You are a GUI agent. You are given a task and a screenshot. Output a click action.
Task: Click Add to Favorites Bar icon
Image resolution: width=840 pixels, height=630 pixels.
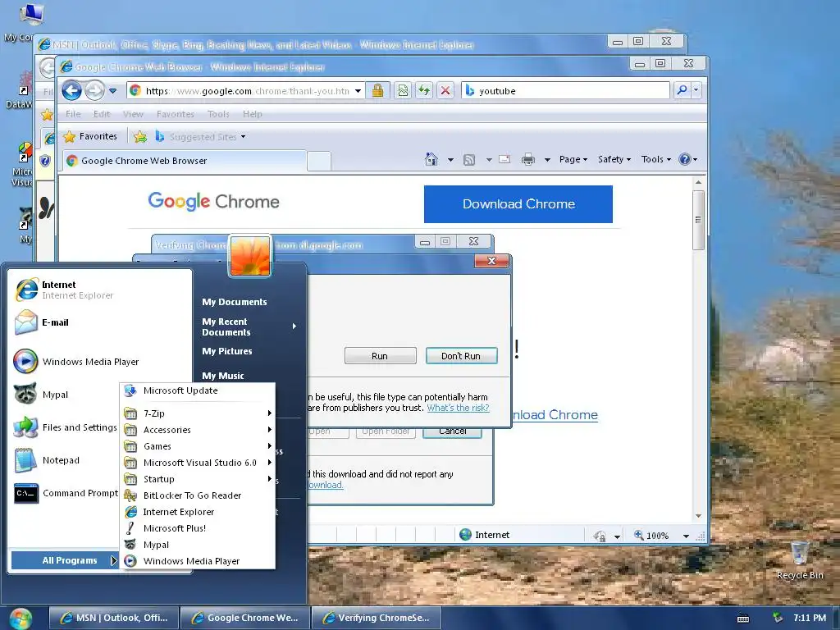pyautogui.click(x=140, y=137)
